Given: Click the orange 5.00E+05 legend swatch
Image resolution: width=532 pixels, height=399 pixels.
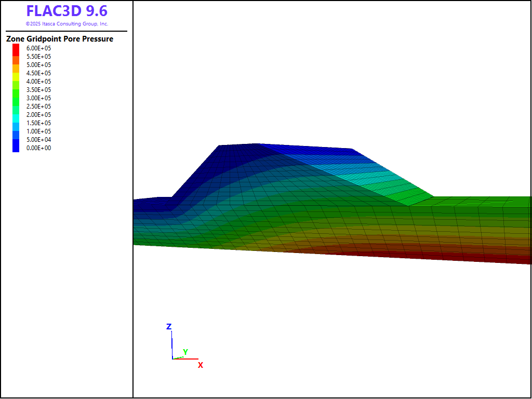Looking at the screenshot, I should click(16, 69).
